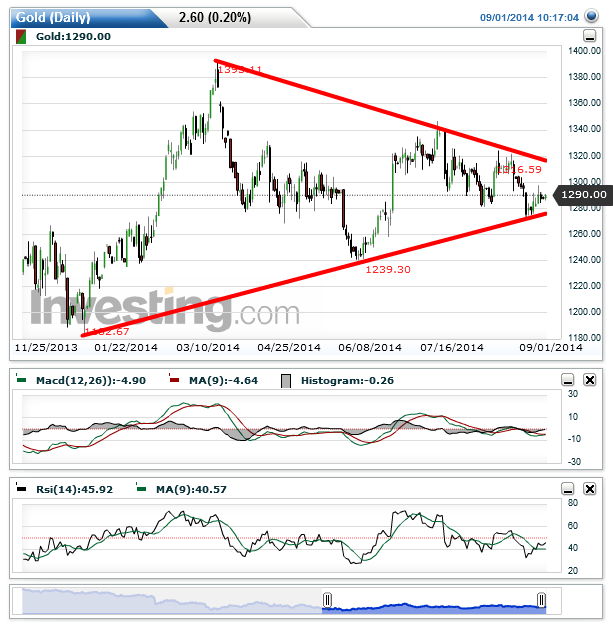This screenshot has width=613, height=627.
Task: Click the 11/25/2013 date axis label
Action: (x=46, y=347)
